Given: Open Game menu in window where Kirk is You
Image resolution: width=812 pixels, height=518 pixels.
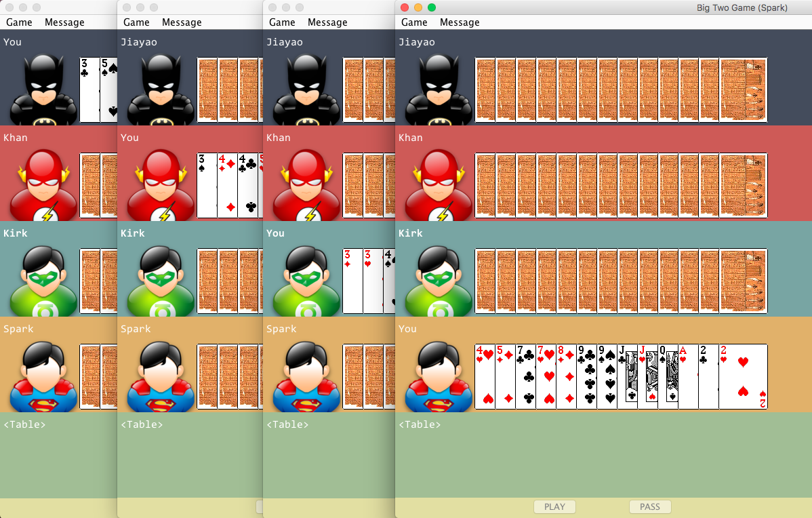Looking at the screenshot, I should pos(282,22).
